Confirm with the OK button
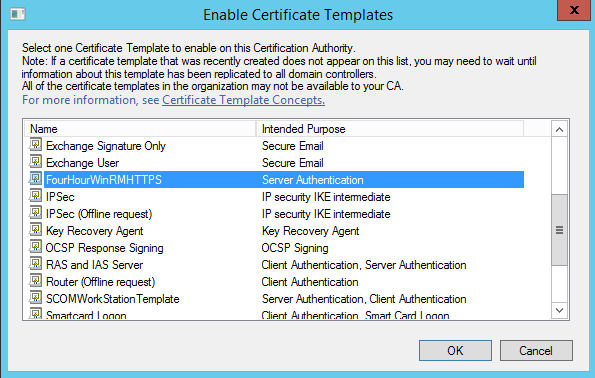The image size is (595, 378). pos(455,350)
